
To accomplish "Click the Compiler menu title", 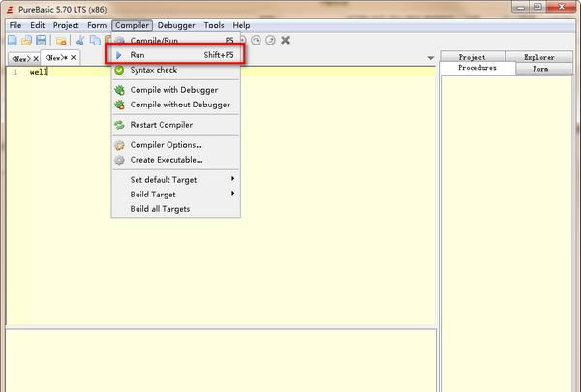I will 133,25.
